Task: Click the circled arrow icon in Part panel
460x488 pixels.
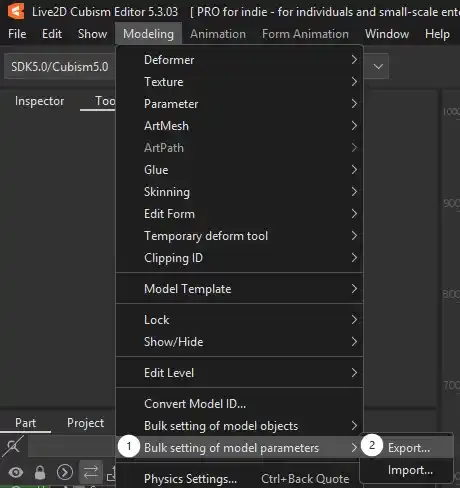Action: (x=65, y=472)
